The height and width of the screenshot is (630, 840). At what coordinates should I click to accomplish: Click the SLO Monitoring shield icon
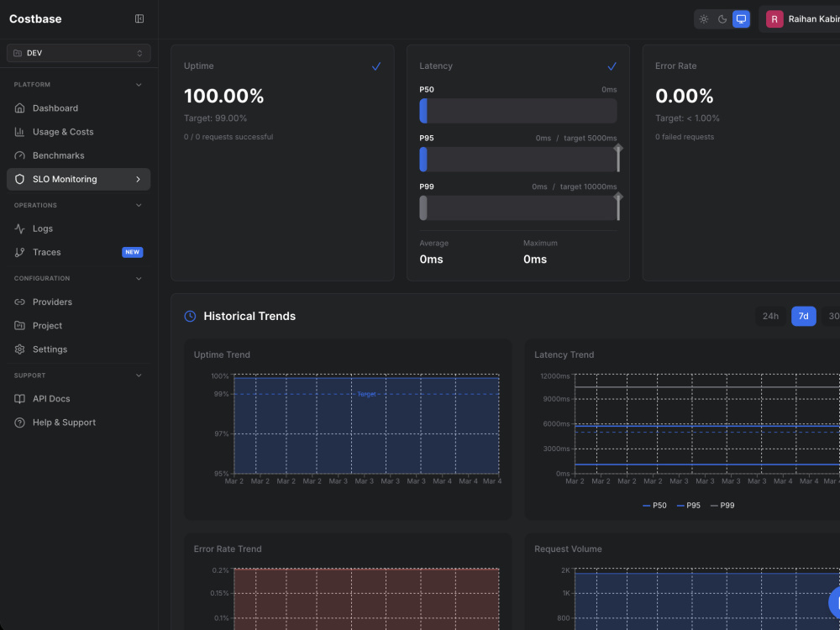(x=20, y=180)
